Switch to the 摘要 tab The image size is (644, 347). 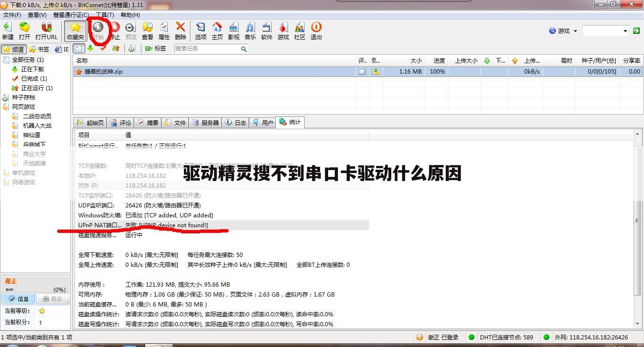point(148,123)
